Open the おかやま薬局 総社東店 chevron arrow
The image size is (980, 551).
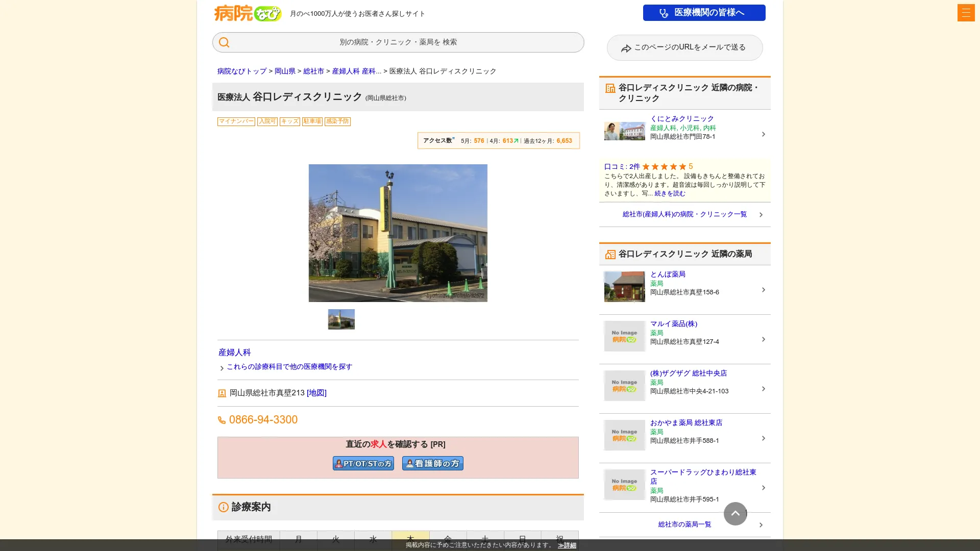pos(763,438)
